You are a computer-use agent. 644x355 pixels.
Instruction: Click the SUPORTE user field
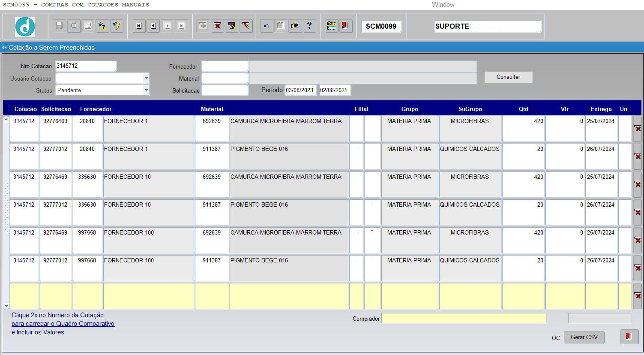tap(488, 26)
